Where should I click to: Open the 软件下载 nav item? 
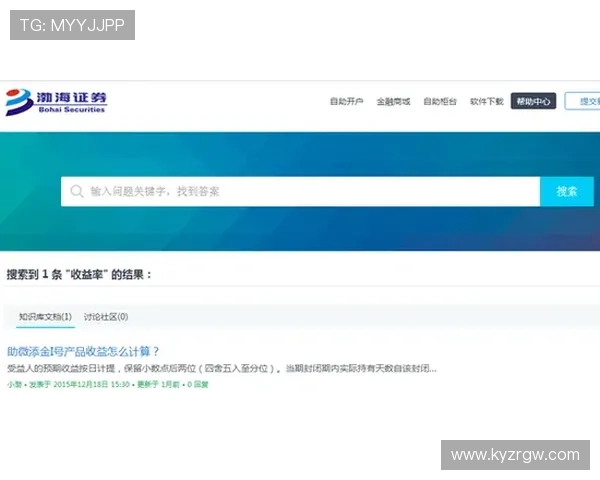(x=486, y=101)
